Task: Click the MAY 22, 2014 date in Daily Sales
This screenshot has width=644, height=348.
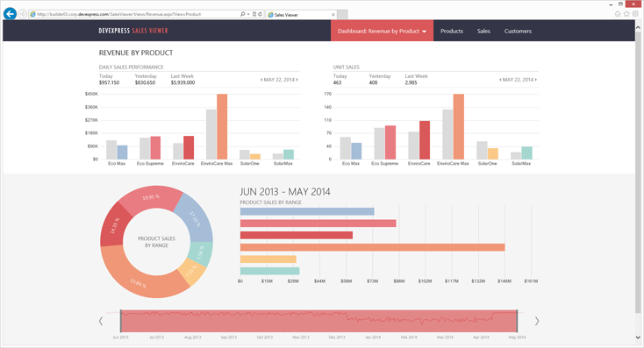Action: 279,80
